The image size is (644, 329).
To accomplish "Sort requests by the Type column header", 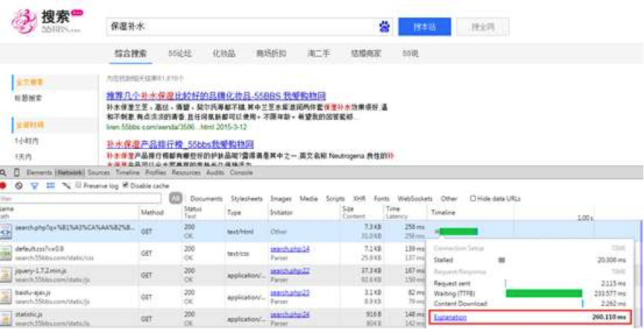I will point(234,212).
